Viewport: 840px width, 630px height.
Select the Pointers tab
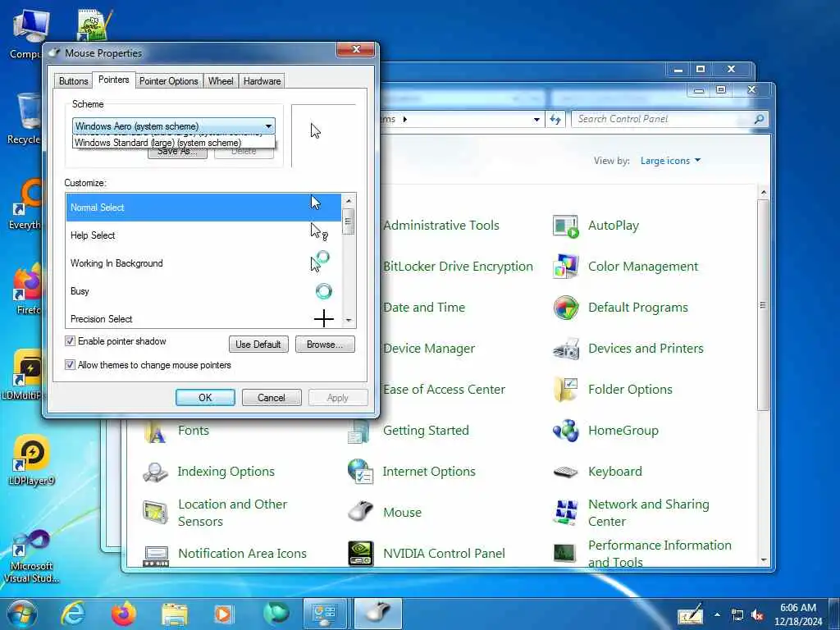pos(113,80)
